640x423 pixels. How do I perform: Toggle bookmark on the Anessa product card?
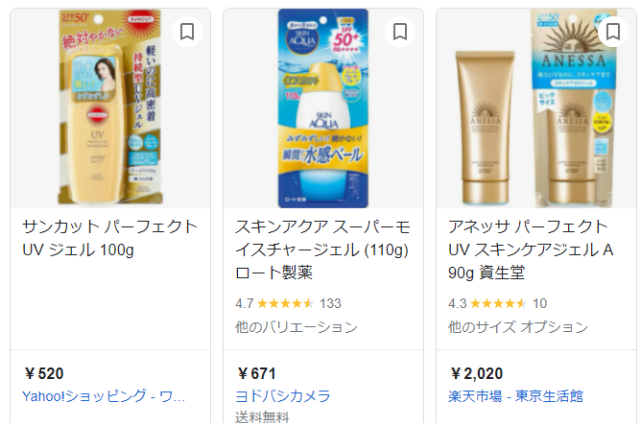coord(613,32)
